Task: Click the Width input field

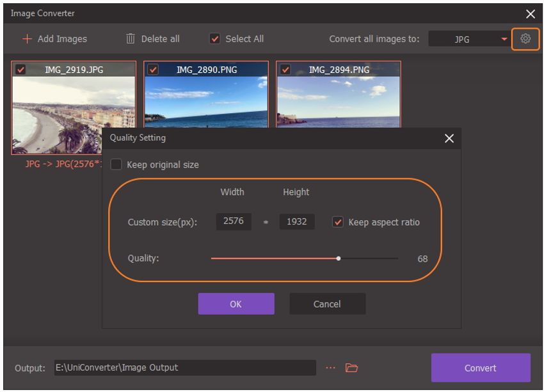Action: click(233, 222)
